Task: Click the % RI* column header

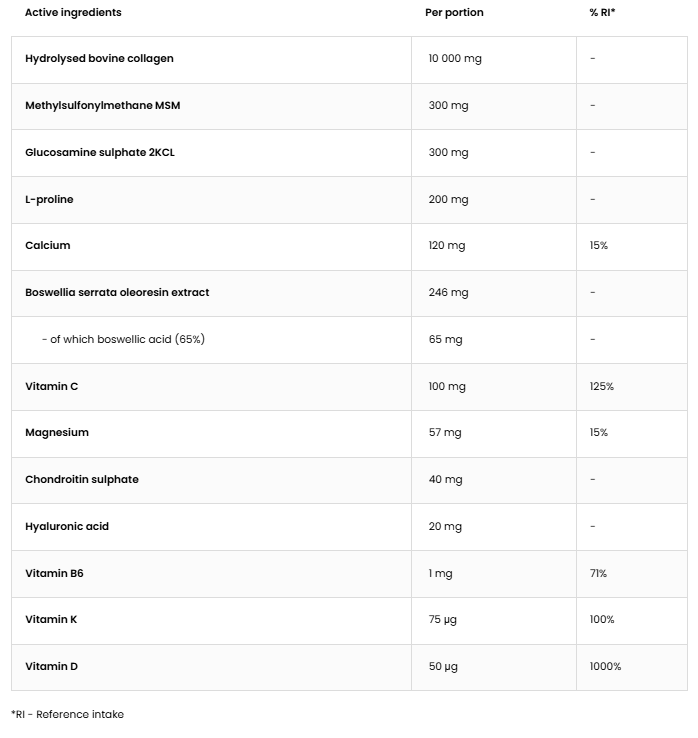Action: [602, 13]
